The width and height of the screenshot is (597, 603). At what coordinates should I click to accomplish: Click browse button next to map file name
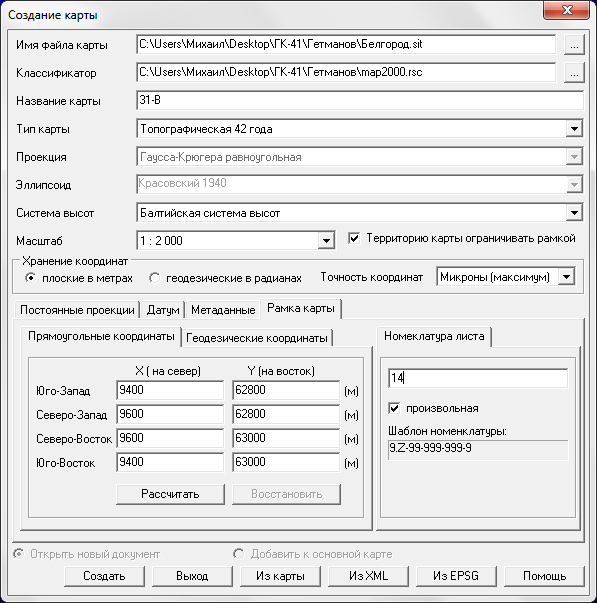click(574, 45)
